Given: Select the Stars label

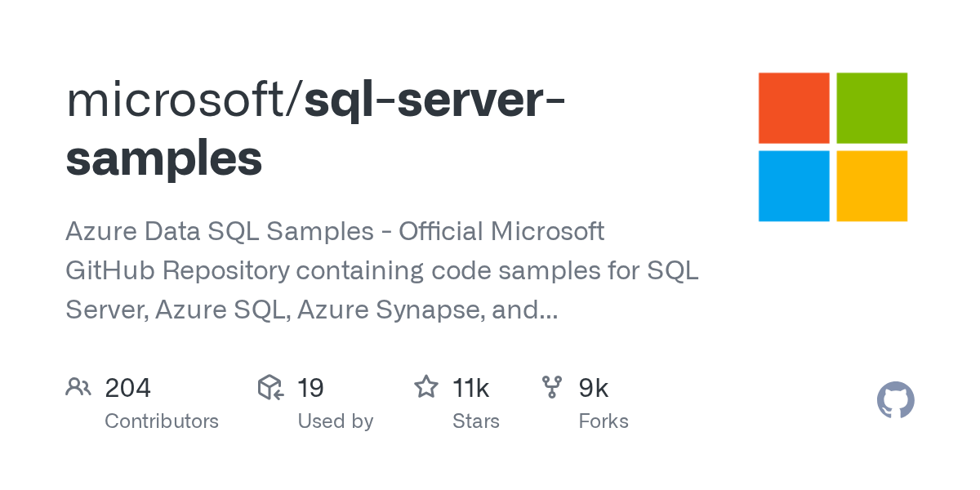Looking at the screenshot, I should click(x=476, y=421).
